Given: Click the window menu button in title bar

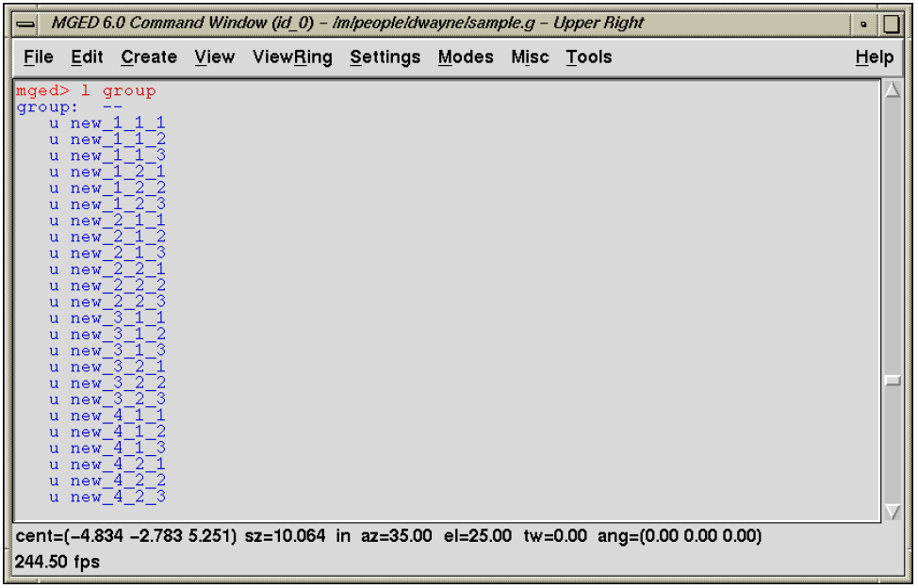Looking at the screenshot, I should tap(25, 24).
